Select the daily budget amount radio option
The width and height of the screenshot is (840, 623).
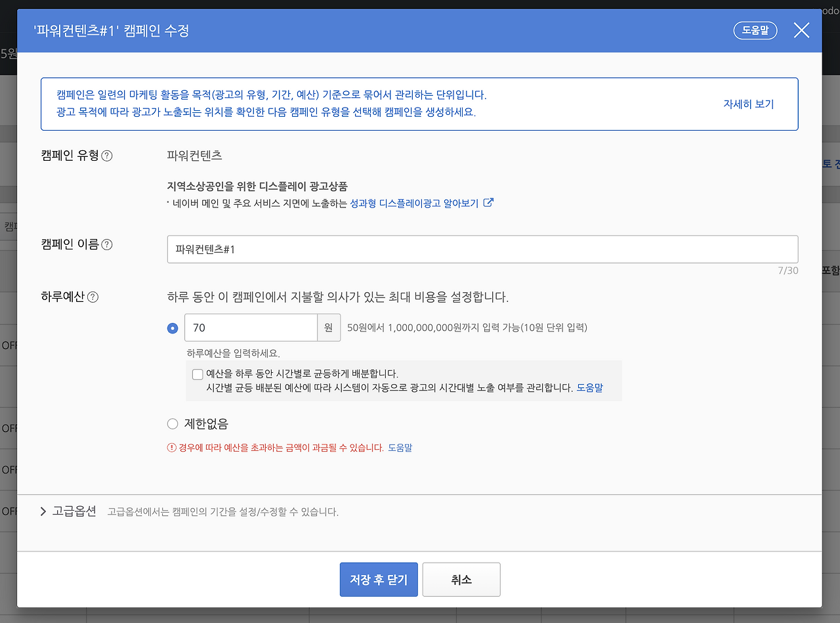(x=173, y=328)
